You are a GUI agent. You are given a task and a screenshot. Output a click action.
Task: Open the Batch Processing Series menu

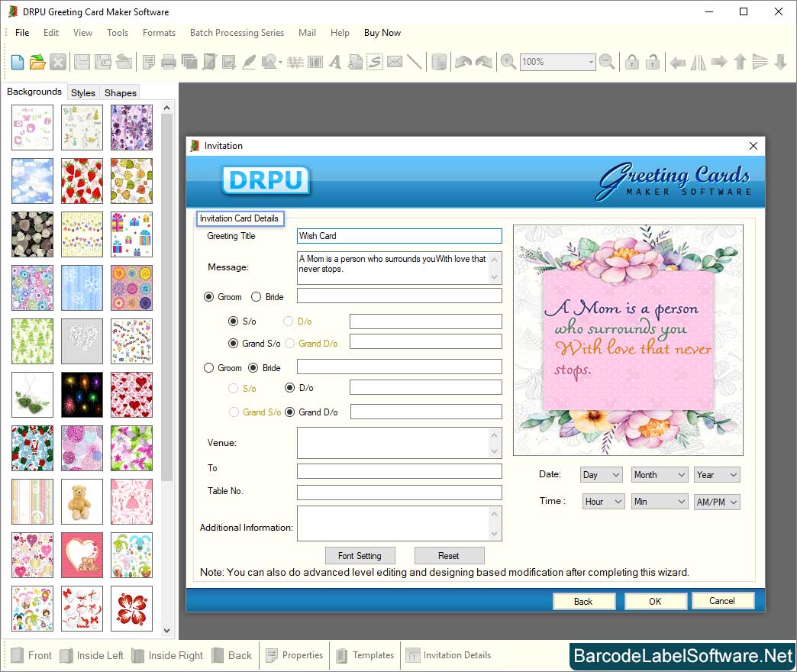[237, 33]
